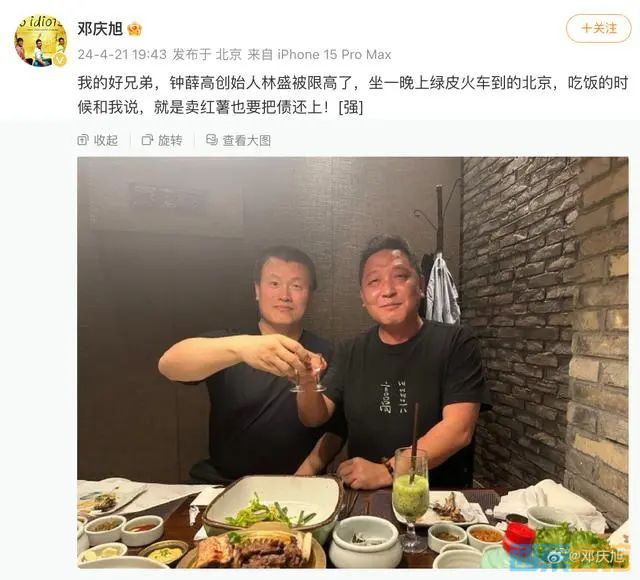The width and height of the screenshot is (640, 580).
Task: Click the verified V badge on avatar
Action: (60, 60)
